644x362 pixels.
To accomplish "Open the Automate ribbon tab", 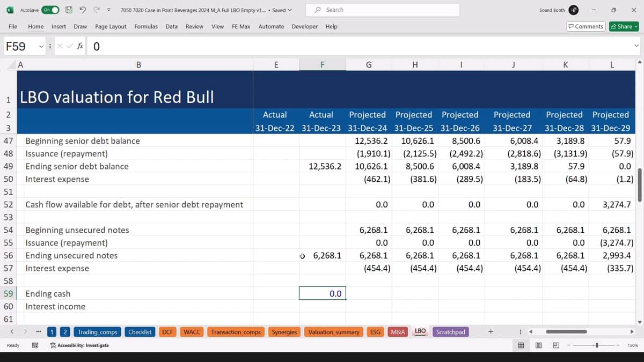I will point(271,26).
